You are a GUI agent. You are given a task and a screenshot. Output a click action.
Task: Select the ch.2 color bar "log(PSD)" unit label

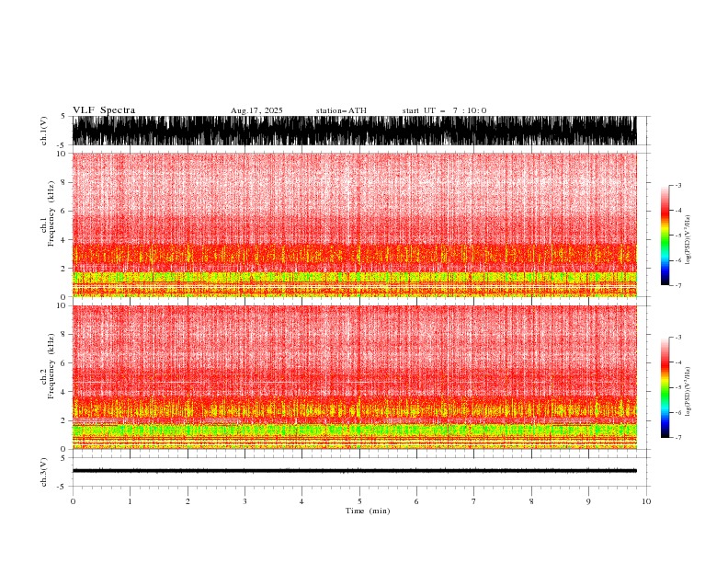pyautogui.click(x=688, y=392)
